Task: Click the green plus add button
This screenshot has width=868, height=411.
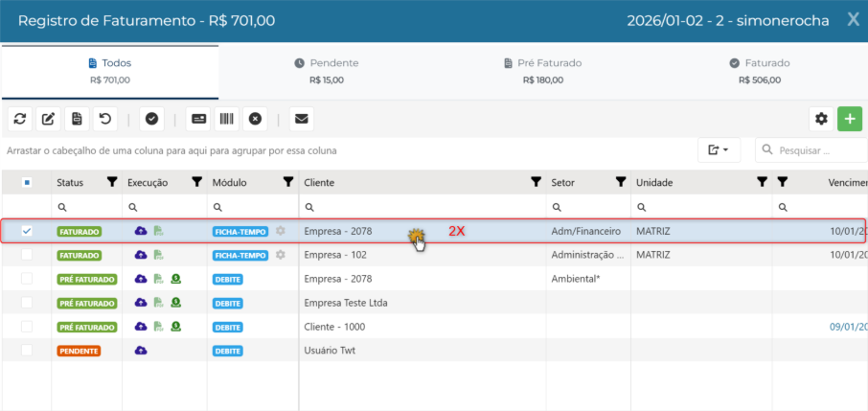Action: click(850, 119)
